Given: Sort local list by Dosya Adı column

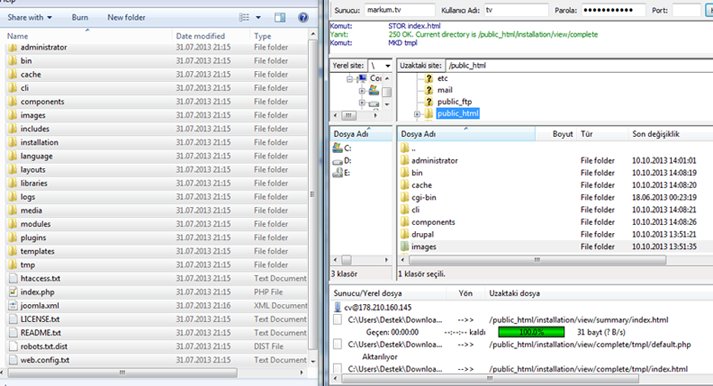Looking at the screenshot, I should [x=361, y=134].
